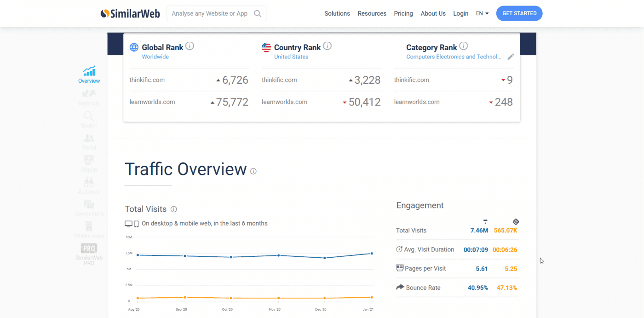Click the blue line Dec '20 data point
The width and height of the screenshot is (644, 318).
(x=325, y=258)
